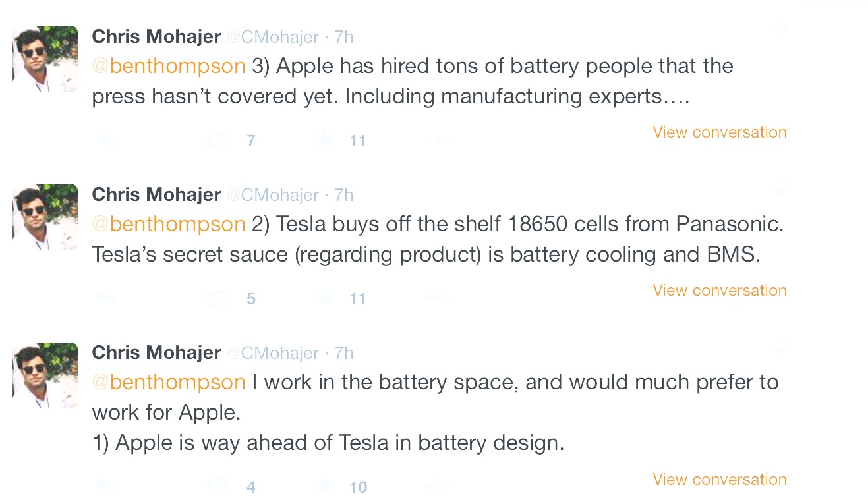
Task: Favorite the tweet with 10 favorites
Action: click(324, 487)
